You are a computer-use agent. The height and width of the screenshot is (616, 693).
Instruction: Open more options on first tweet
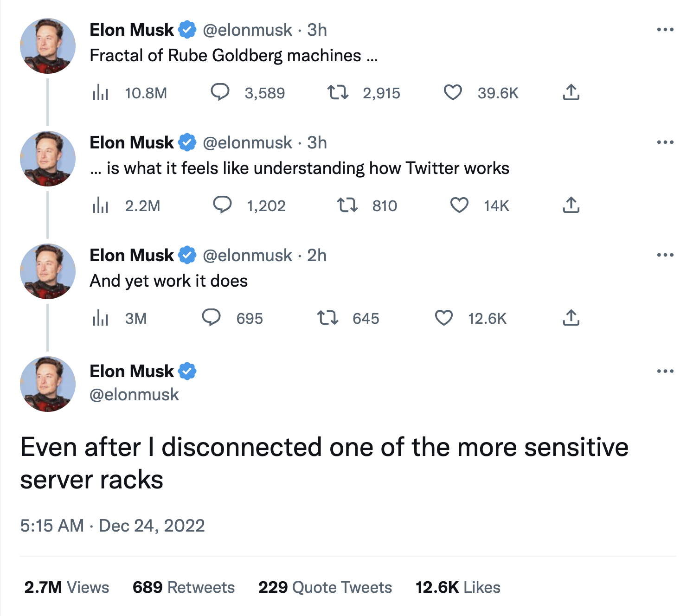tap(665, 30)
